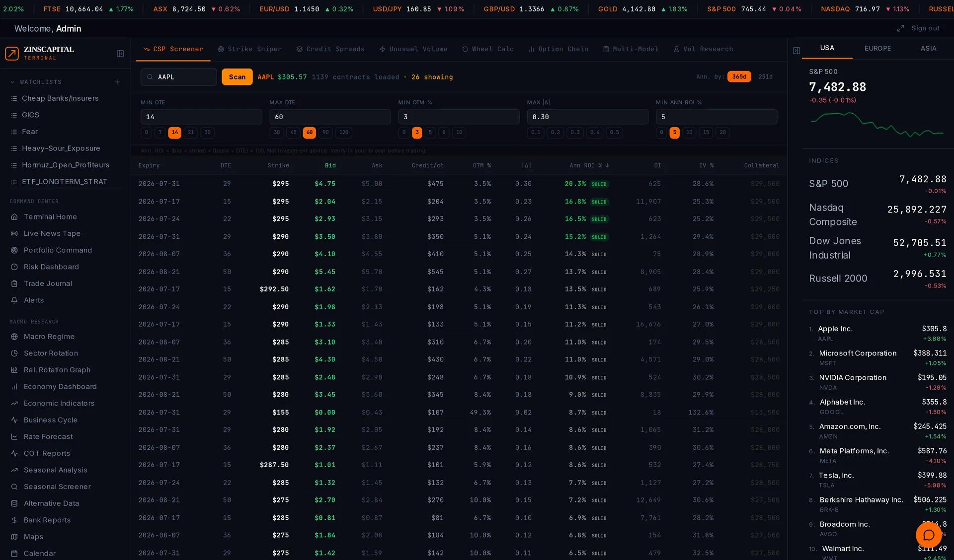Sort table by Expiry column header
The height and width of the screenshot is (560, 954).
click(x=149, y=165)
